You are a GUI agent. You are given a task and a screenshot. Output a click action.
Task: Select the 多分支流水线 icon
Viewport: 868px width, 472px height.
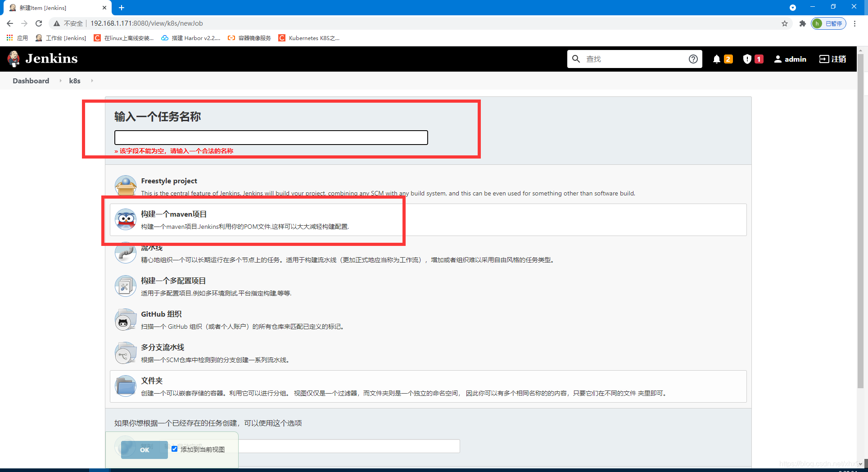[126, 353]
